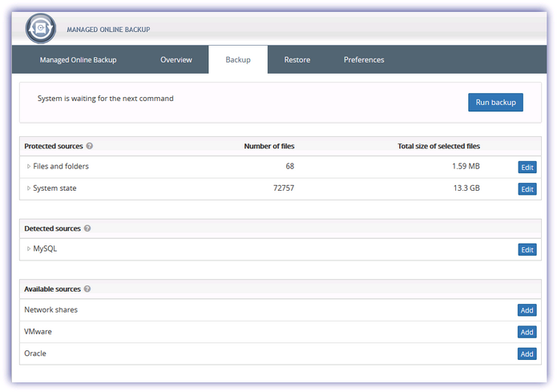Click the 13.3 GB size value
Screen dimensions: 557x392
pos(466,188)
